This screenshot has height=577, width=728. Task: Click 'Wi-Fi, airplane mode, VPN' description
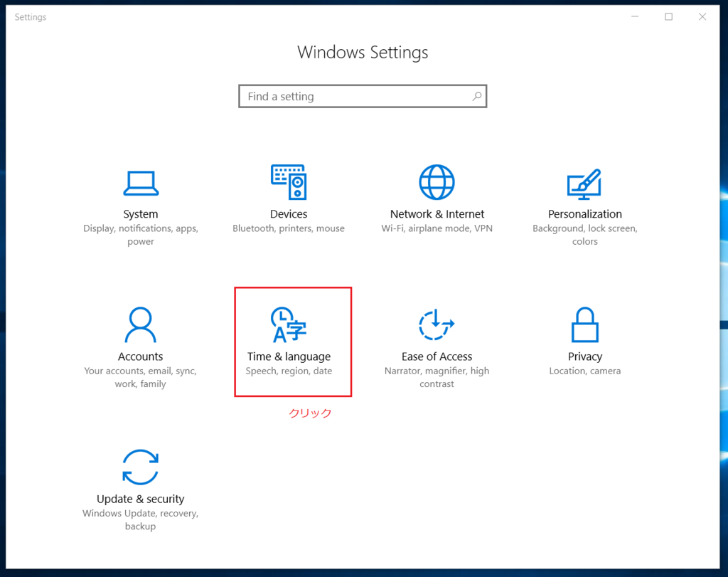point(437,228)
